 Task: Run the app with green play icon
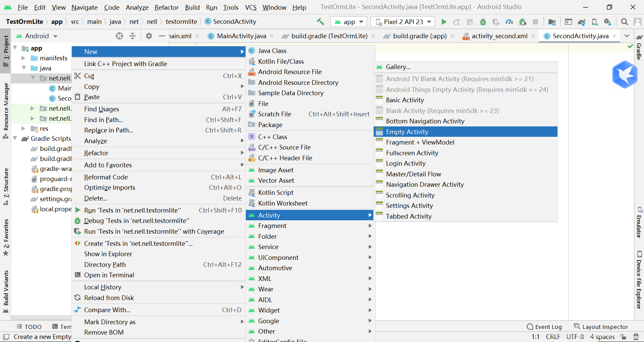[444, 22]
